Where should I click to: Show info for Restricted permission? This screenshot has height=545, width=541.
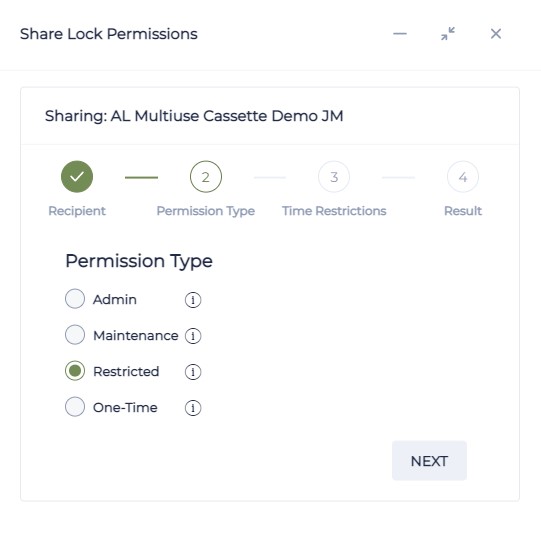pyautogui.click(x=193, y=372)
